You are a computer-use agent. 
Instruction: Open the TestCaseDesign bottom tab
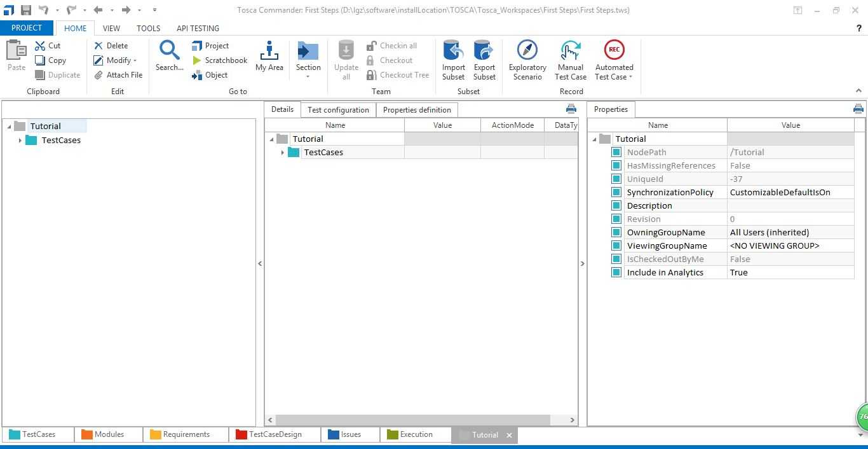[275, 434]
